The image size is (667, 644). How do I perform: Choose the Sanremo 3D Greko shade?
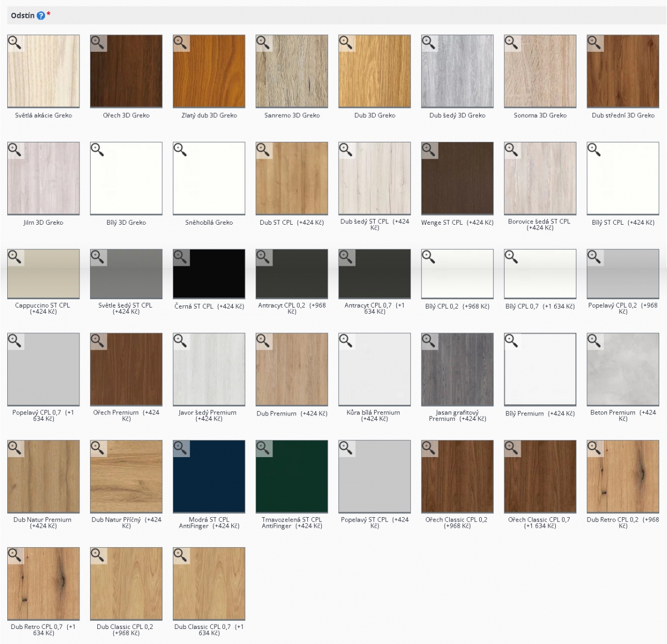[x=292, y=71]
